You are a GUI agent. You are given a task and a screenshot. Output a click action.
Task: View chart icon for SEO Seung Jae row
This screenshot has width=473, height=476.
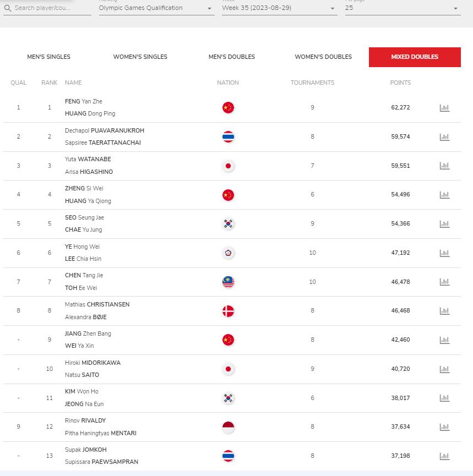[444, 224]
